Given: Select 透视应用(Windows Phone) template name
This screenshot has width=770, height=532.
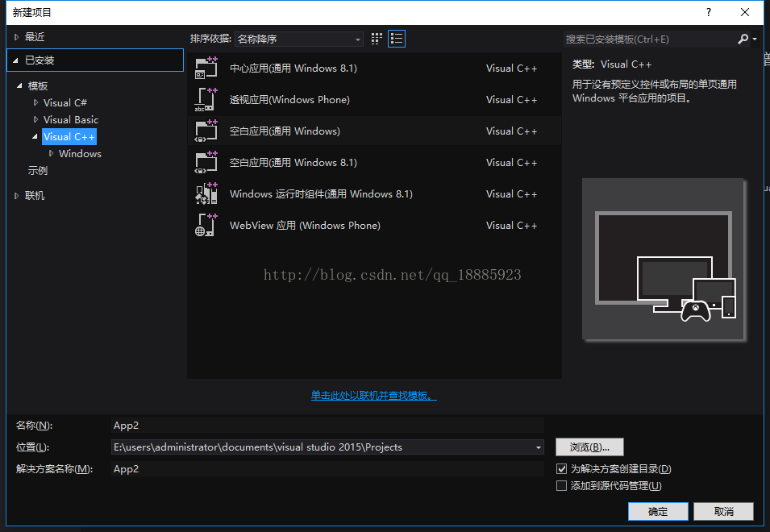Looking at the screenshot, I should point(289,100).
